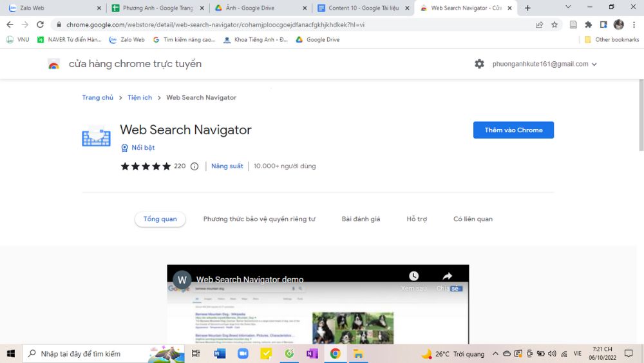Open the NAVER Từ điển Hàn bookmark
Screen dimensions: 644x363
[69, 39]
